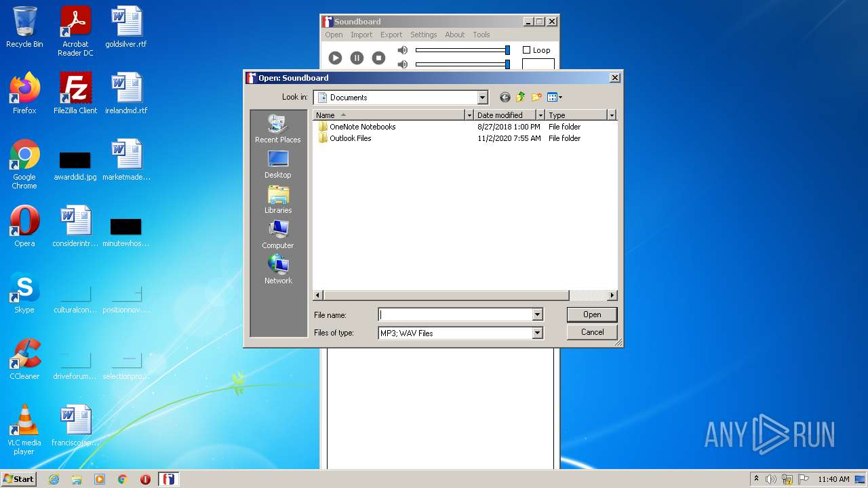Select the Firefox desktop icon

pos(24,94)
